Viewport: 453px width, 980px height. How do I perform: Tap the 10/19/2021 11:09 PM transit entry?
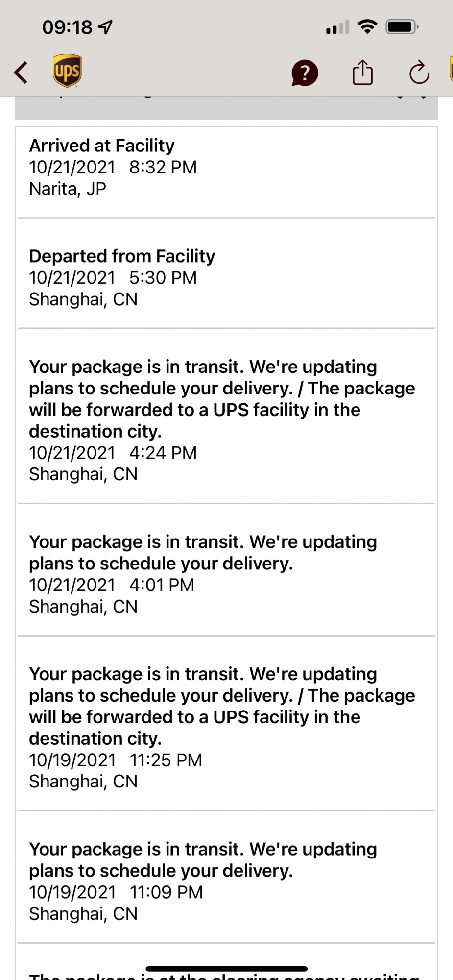(226, 881)
